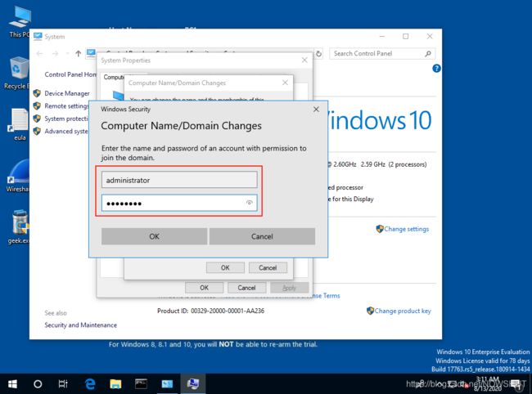Viewport: 532px width, 394px height.
Task: Open Advanced system settings link
Action: [66, 131]
